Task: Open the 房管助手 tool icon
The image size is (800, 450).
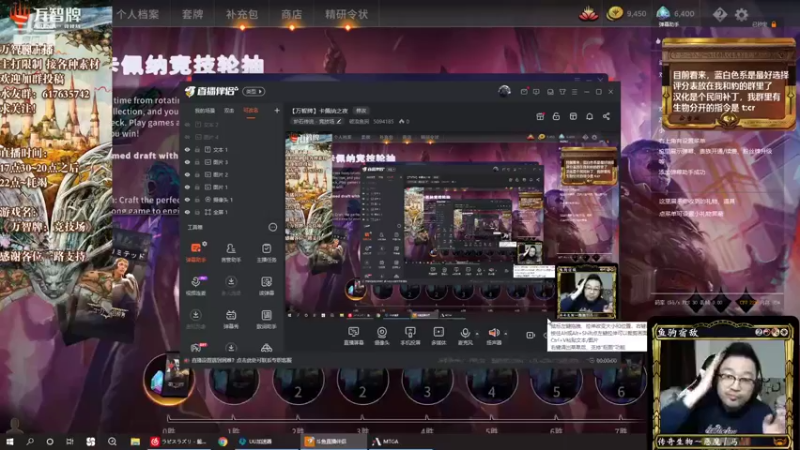Action: (x=231, y=252)
